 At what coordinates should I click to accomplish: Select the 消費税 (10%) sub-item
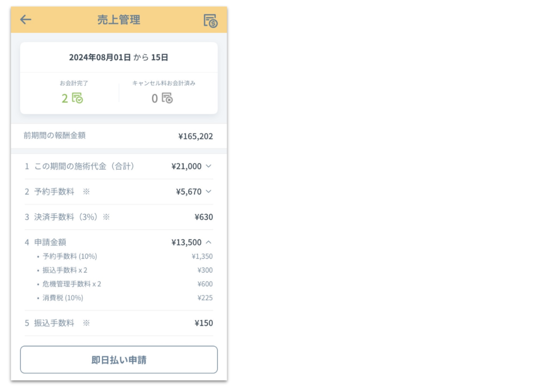pos(63,298)
